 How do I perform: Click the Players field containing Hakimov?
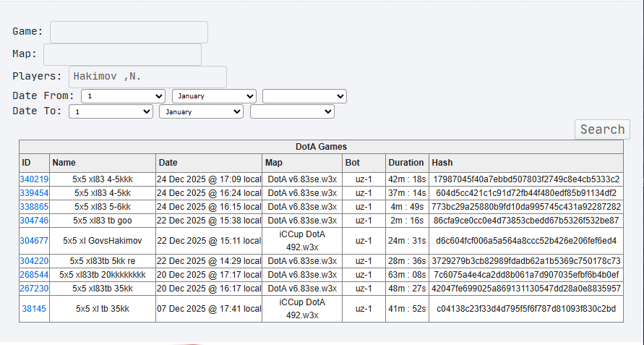point(148,77)
